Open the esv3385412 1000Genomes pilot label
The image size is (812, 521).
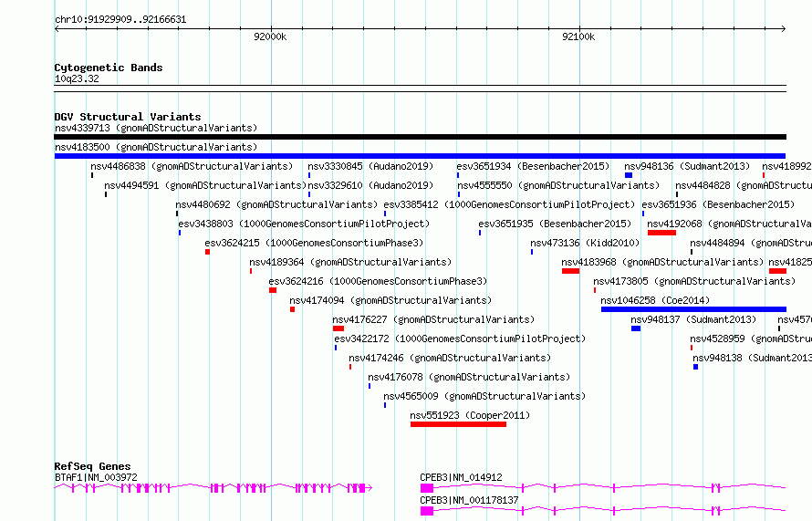pyautogui.click(x=509, y=204)
